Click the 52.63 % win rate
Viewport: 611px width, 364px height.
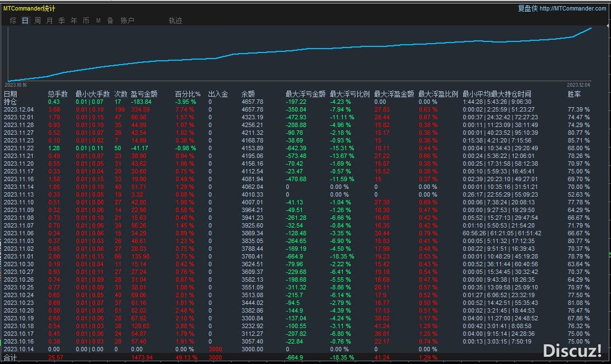pyautogui.click(x=579, y=194)
